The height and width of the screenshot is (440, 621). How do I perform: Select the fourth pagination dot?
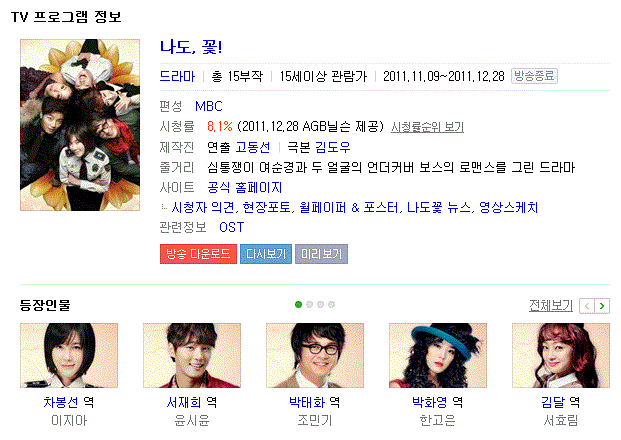[332, 304]
